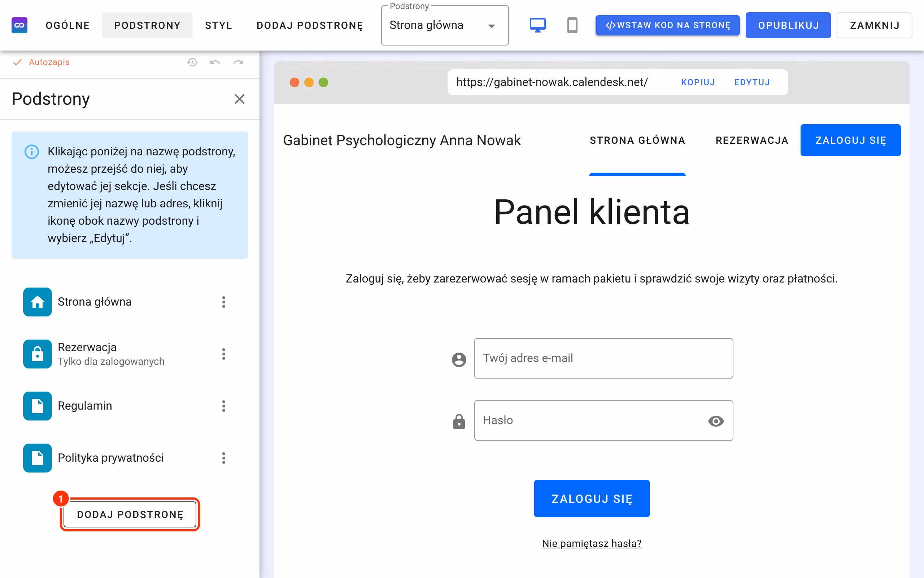
Task: Redo the last change
Action: click(x=238, y=62)
